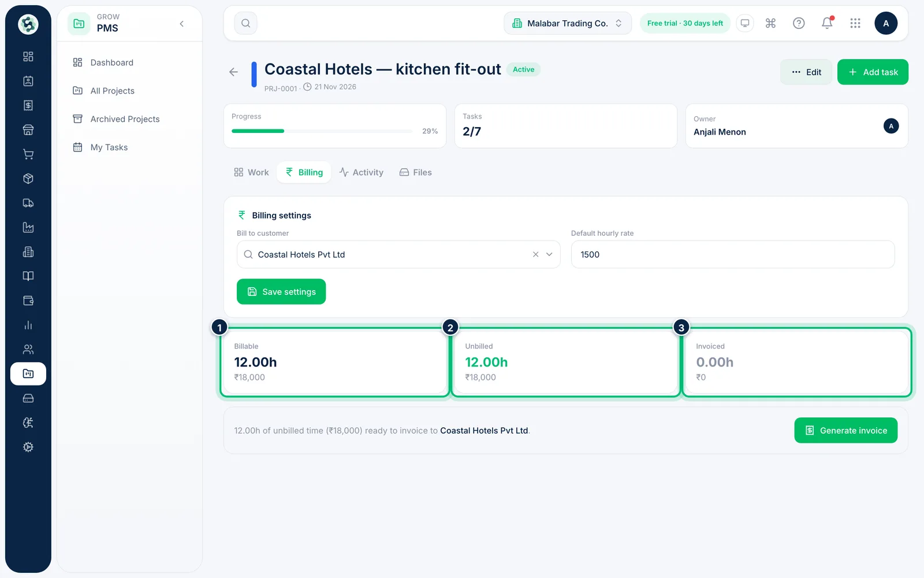924x578 pixels.
Task: Open the command shortcut icon
Action: coord(770,23)
